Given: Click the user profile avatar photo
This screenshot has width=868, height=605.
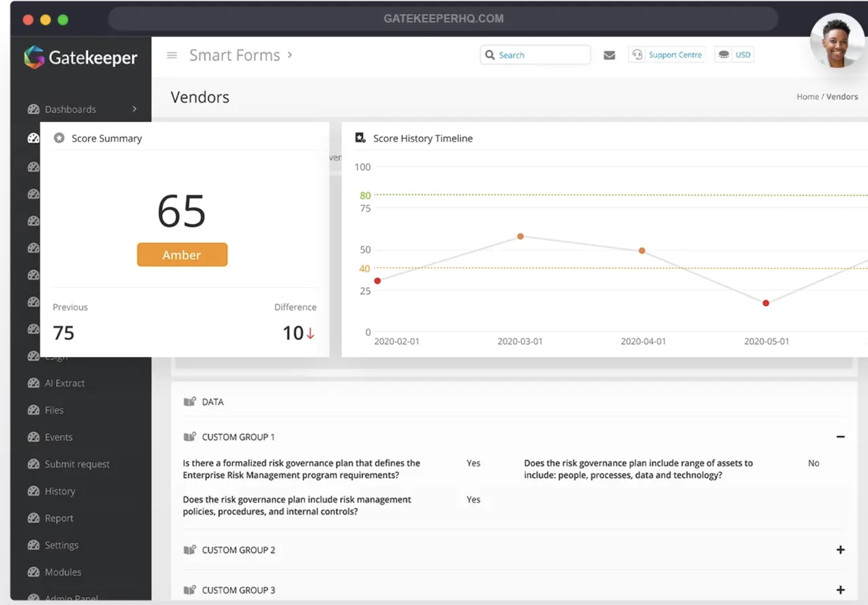Looking at the screenshot, I should (837, 41).
